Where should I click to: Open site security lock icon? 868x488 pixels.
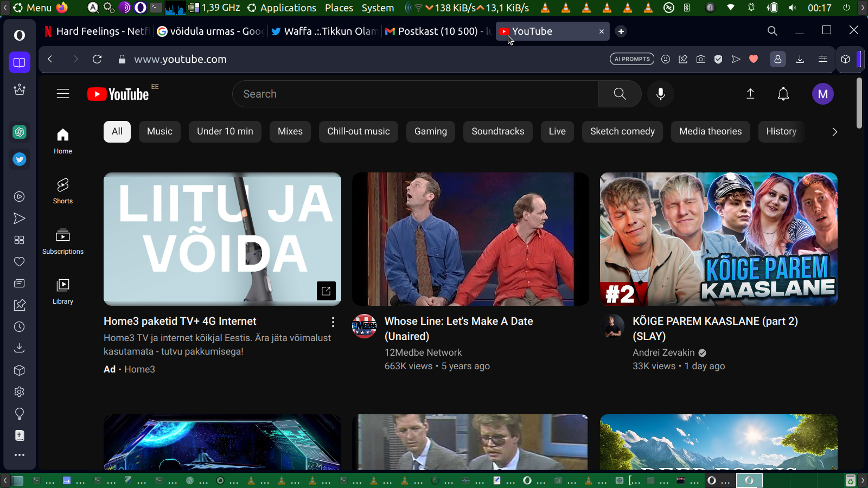point(122,59)
